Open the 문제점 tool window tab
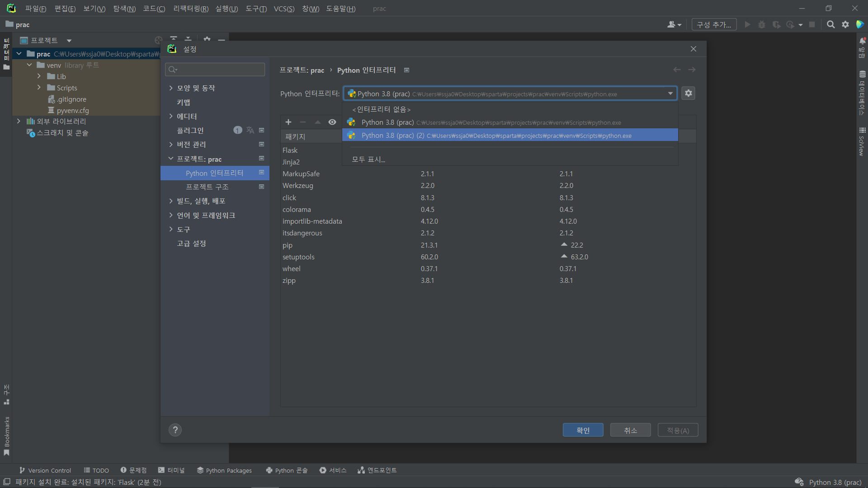This screenshot has width=868, height=488. pyautogui.click(x=133, y=470)
